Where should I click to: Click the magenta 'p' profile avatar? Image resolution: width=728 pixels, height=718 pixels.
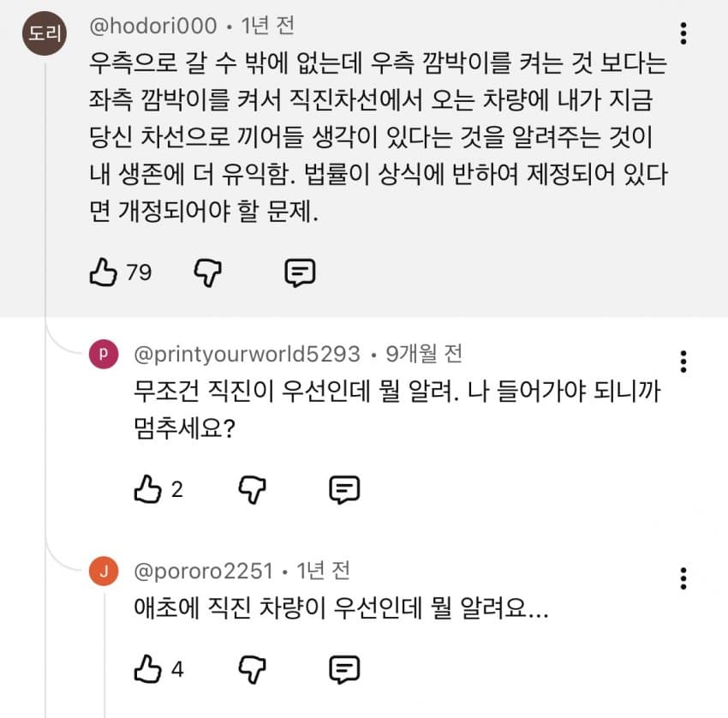coord(104,354)
